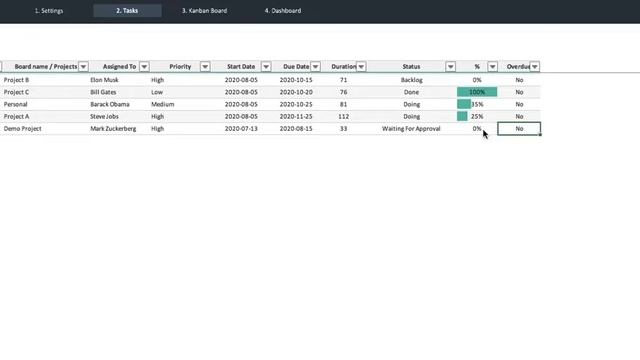The width and height of the screenshot is (640, 360).
Task: Select the Backlog status cell
Action: tap(411, 80)
